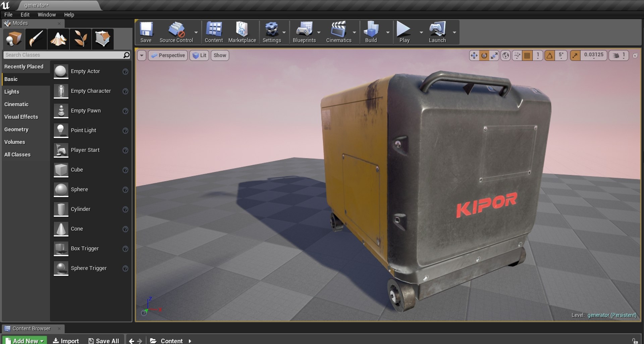644x344 pixels.
Task: Open Play options dropdown arrow
Action: [x=421, y=33]
